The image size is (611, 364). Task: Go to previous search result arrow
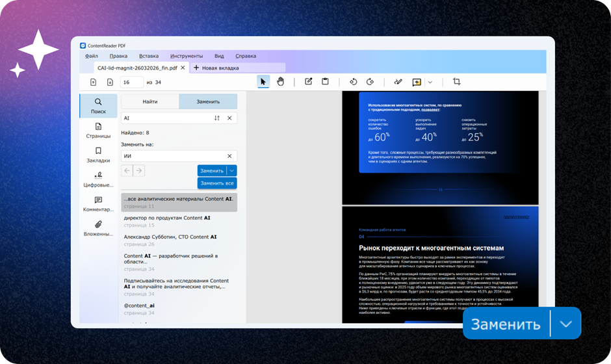coord(127,171)
